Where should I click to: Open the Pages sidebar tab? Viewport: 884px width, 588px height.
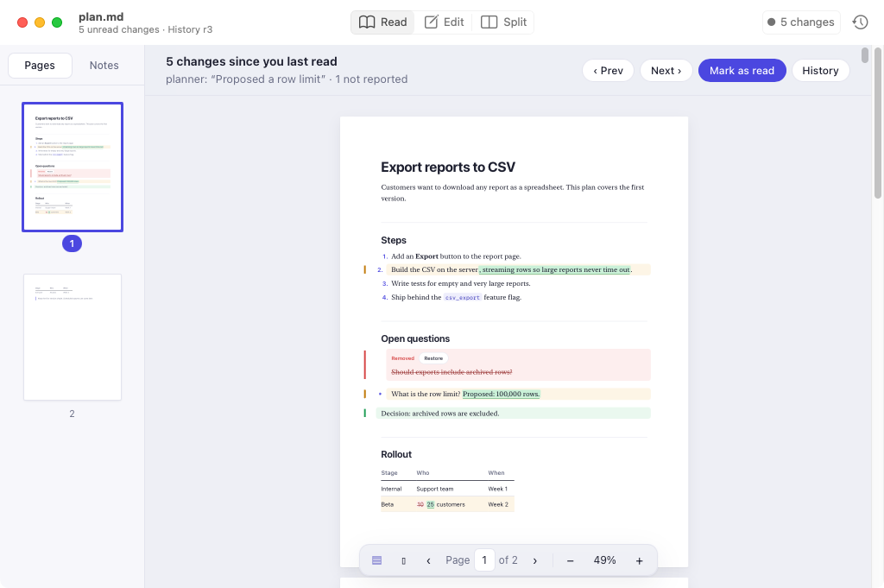[40, 66]
